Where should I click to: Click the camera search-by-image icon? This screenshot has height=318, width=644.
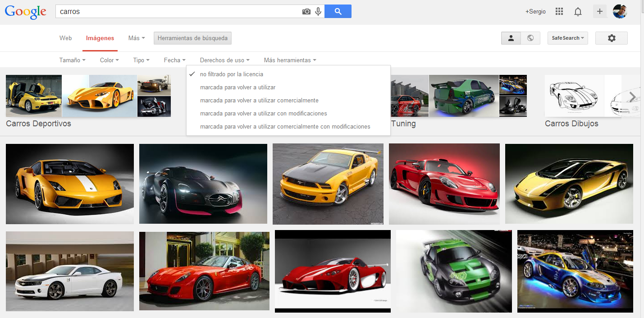(306, 12)
